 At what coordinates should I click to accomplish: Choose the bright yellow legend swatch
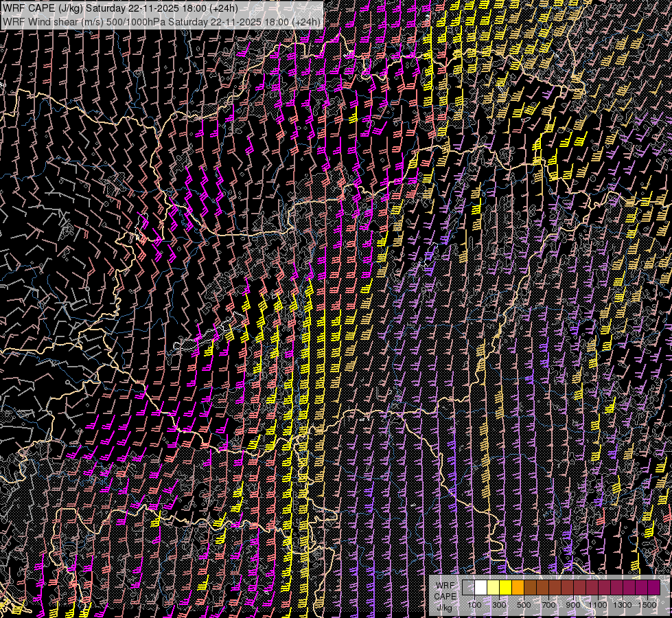[505, 588]
